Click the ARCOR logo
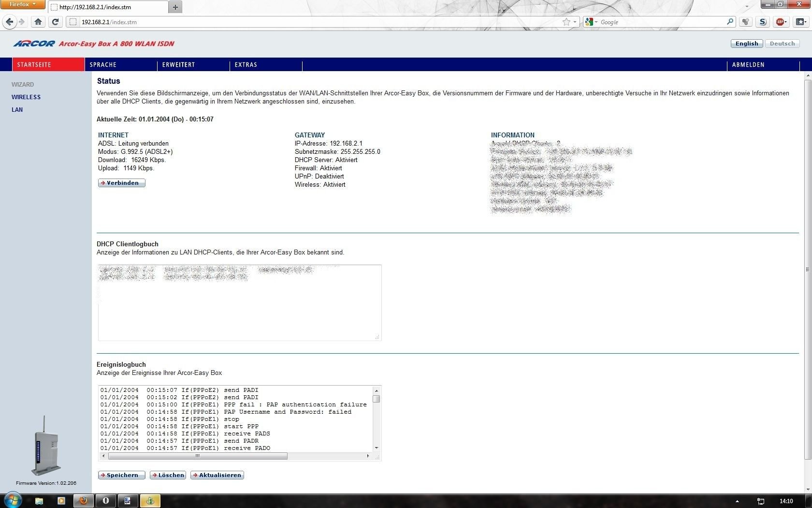 click(34, 44)
